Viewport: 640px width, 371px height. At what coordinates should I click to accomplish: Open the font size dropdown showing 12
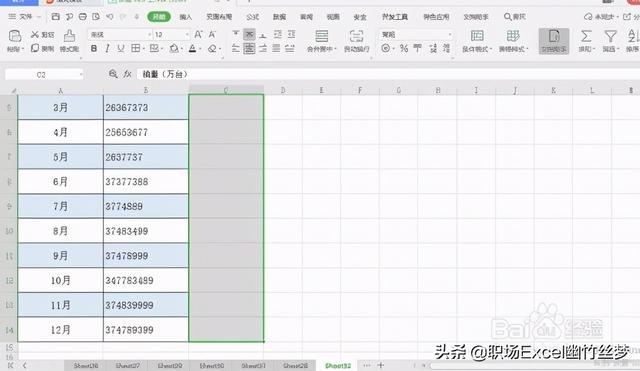[187, 35]
